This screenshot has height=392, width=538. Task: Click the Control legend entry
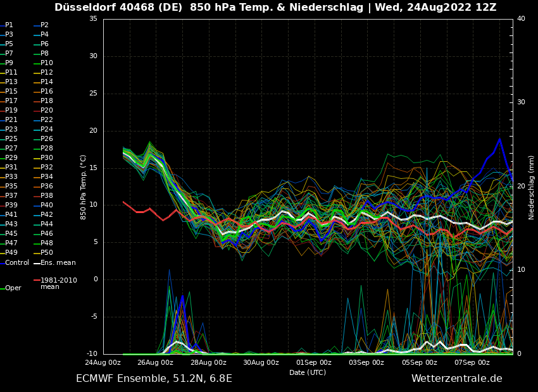[17, 262]
